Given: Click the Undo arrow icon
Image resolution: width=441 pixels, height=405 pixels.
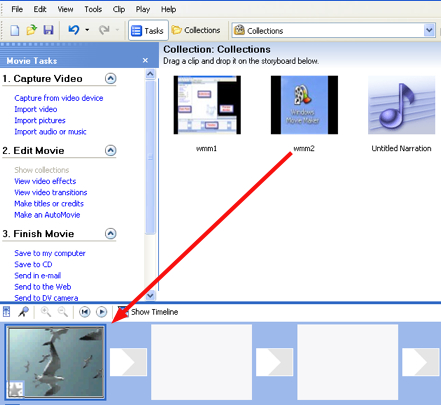Looking at the screenshot, I should 74,30.
